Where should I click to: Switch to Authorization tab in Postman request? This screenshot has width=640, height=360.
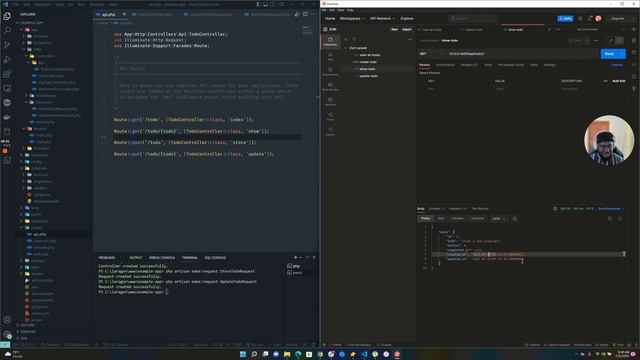click(445, 65)
